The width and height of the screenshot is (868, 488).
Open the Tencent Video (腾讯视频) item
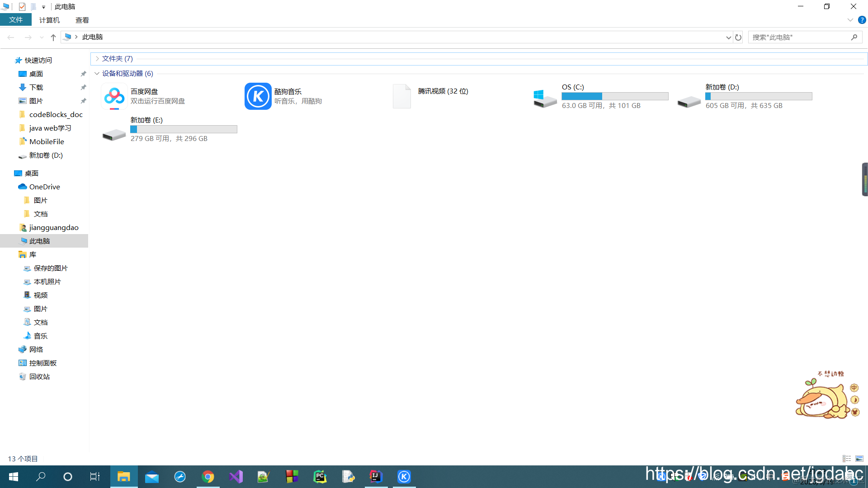pos(401,96)
